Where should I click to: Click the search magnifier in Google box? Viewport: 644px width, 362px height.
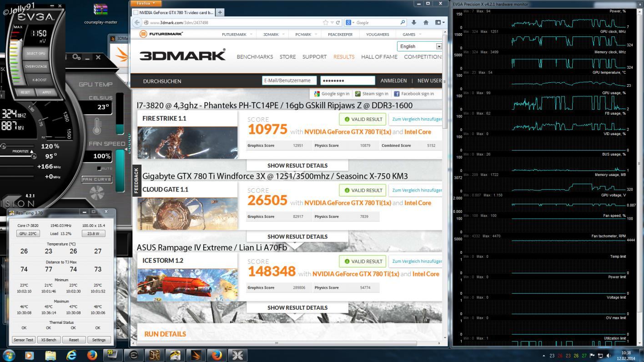coord(402,22)
